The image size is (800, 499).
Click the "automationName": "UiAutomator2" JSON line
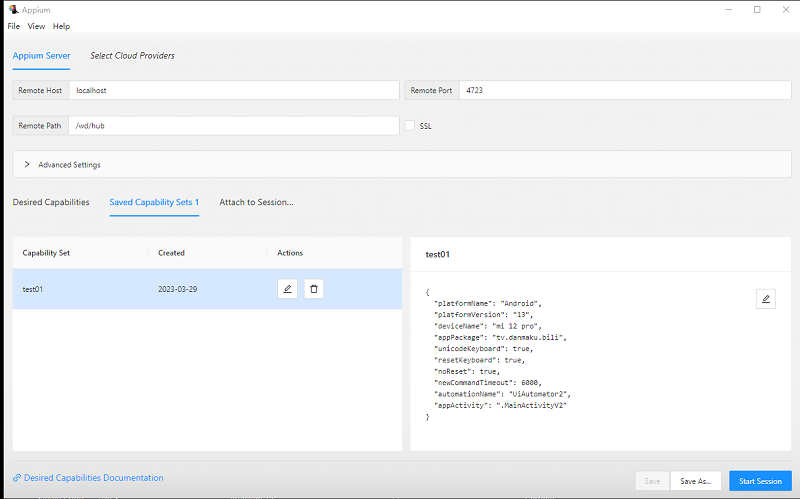(502, 394)
